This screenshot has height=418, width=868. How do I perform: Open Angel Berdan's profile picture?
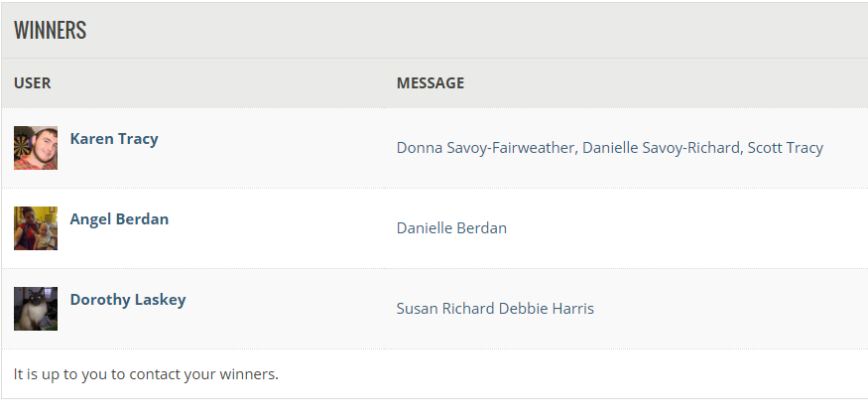pos(36,228)
